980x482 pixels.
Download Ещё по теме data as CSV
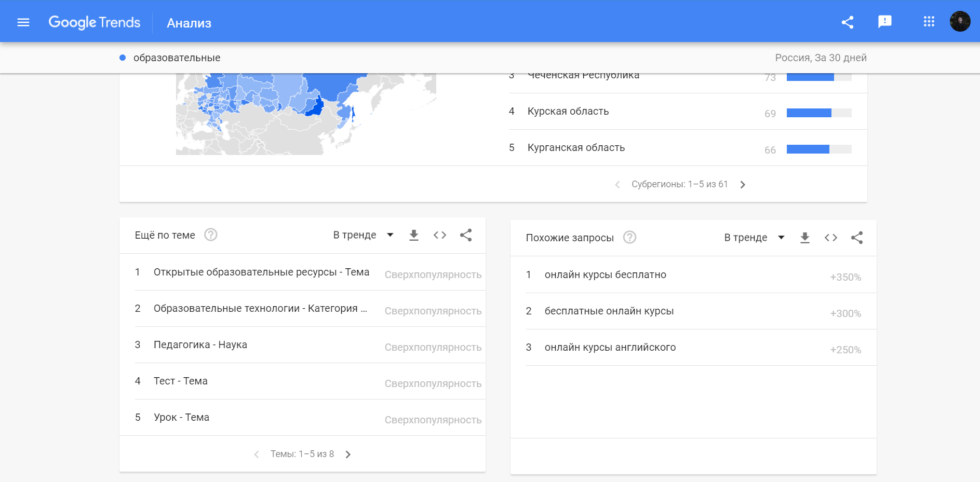(x=414, y=236)
